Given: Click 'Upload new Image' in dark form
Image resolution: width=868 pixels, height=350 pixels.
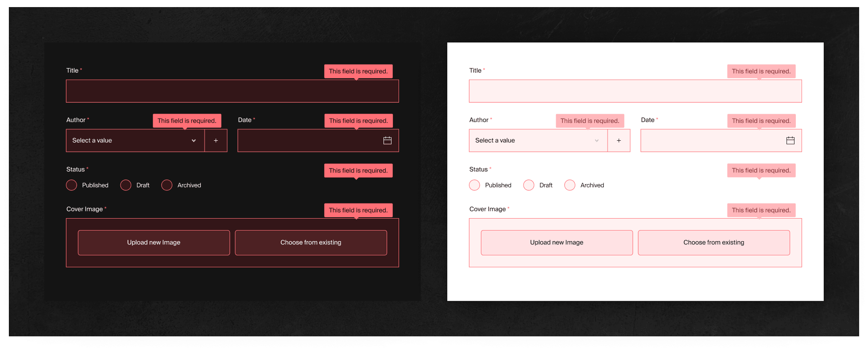Looking at the screenshot, I should coord(154,242).
